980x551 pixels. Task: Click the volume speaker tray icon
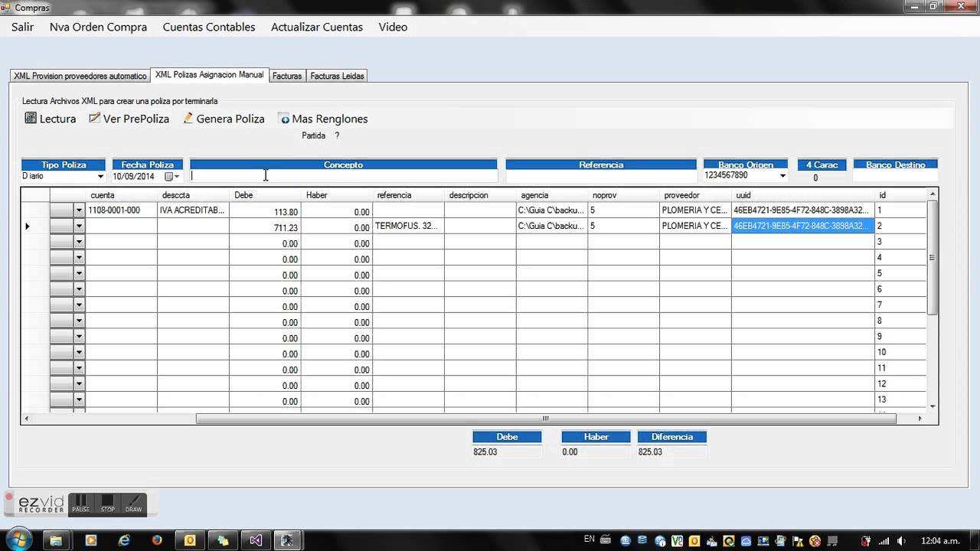tap(902, 540)
